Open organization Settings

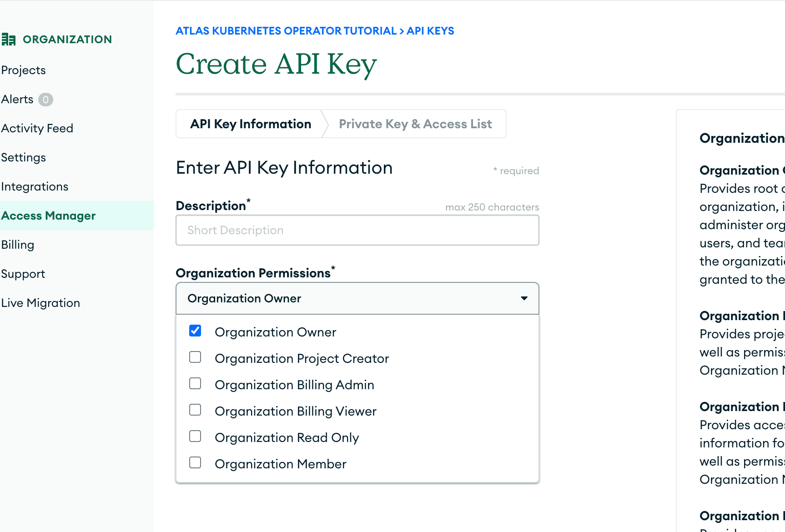pos(24,157)
